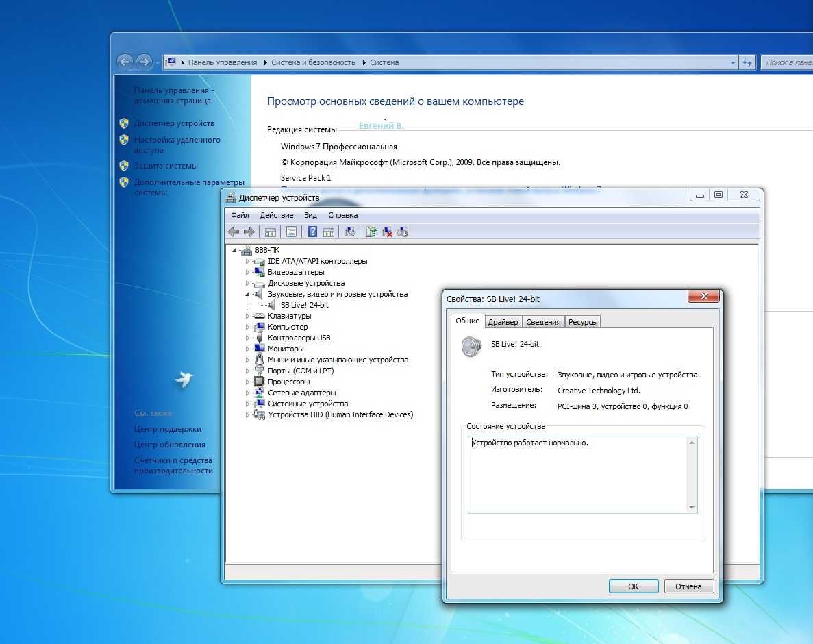Click the Uninstall device red-X toolbar icon
The width and height of the screenshot is (813, 644).
tap(387, 232)
